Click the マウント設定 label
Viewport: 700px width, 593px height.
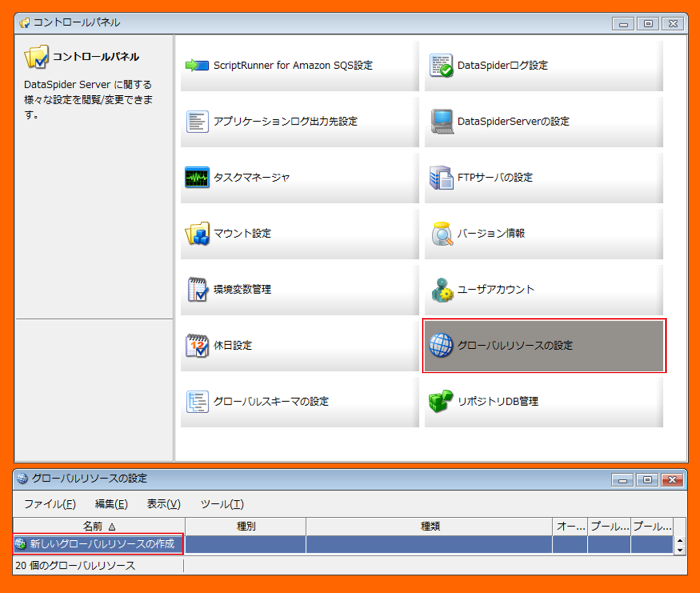242,234
